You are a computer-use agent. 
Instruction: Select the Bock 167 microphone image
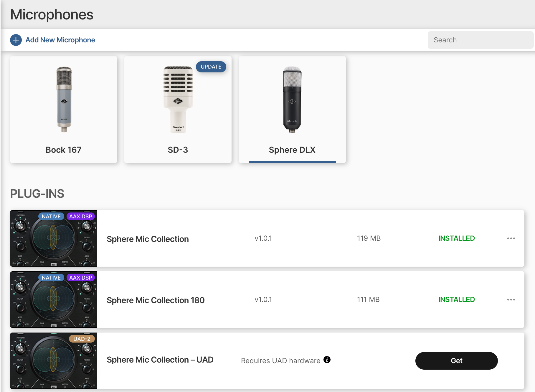pos(64,99)
